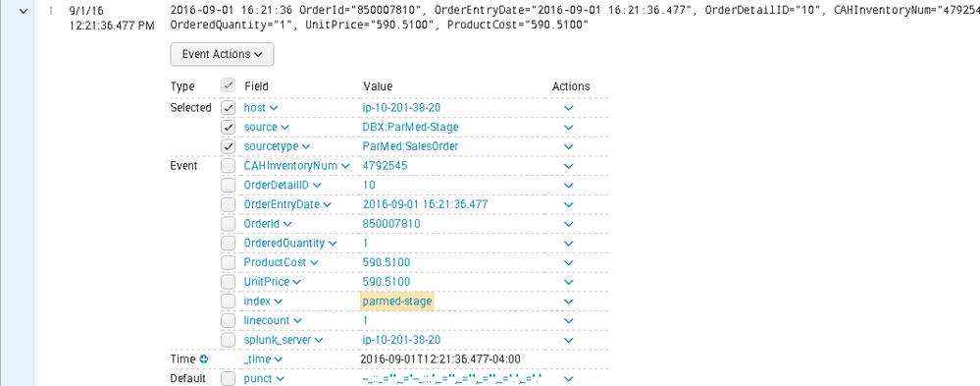Screen dimensions: 980x386
Task: Open the Actions arrow for the host row
Action: point(568,108)
